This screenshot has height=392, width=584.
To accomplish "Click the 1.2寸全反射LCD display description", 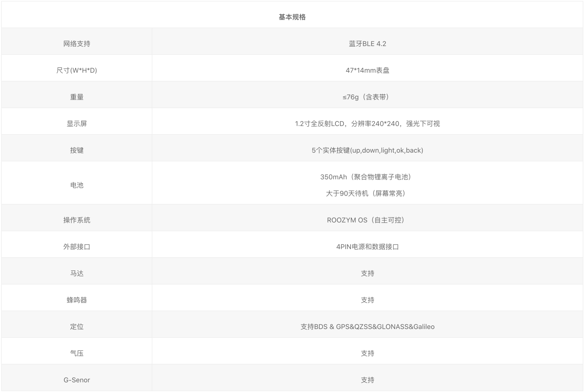I will pyautogui.click(x=367, y=124).
